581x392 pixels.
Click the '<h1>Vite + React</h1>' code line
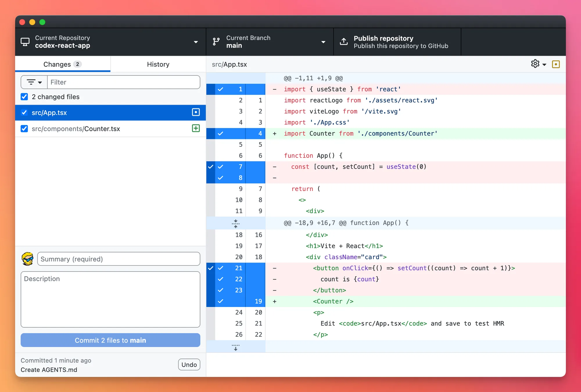tap(344, 246)
